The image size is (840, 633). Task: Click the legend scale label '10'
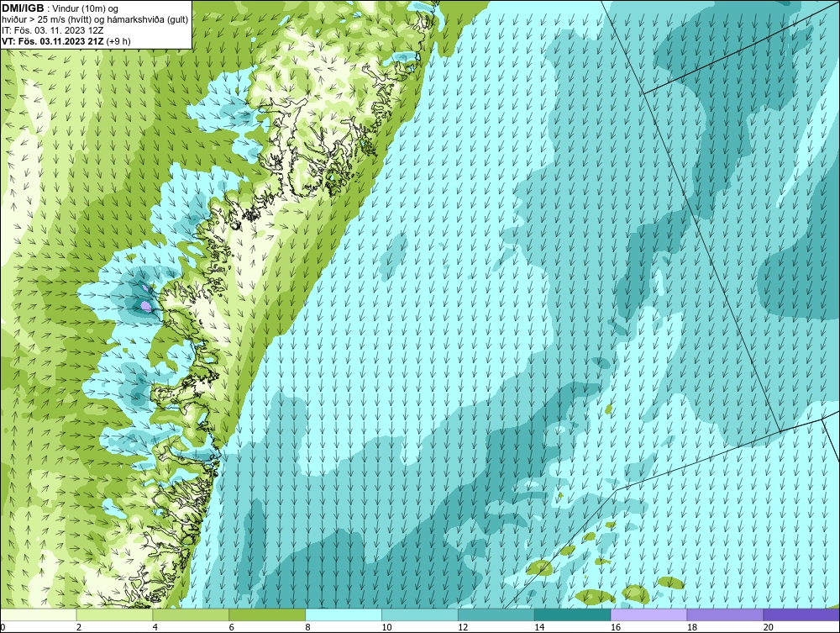(386, 627)
